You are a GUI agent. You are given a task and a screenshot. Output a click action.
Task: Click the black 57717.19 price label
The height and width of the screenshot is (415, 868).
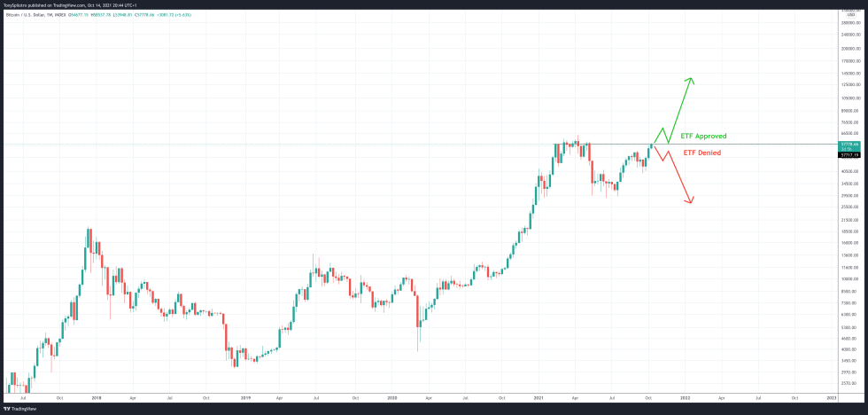(849, 154)
